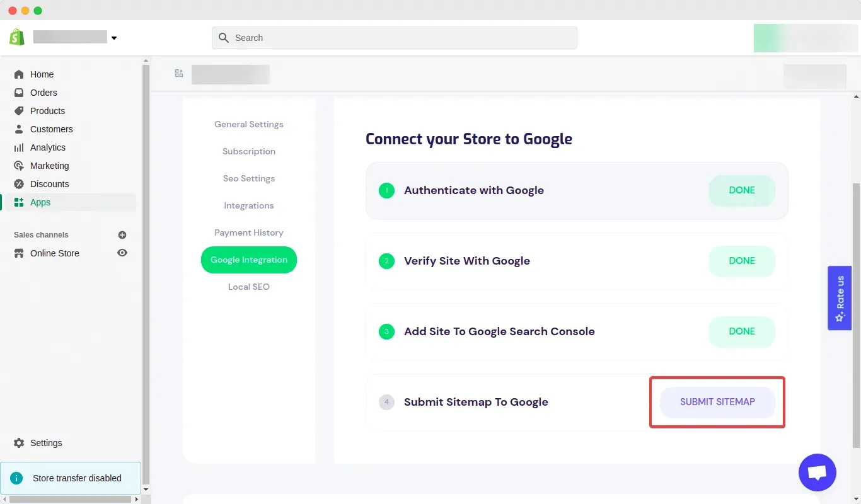Image resolution: width=861 pixels, height=504 pixels.
Task: Open the chat support bubble
Action: pyautogui.click(x=818, y=472)
